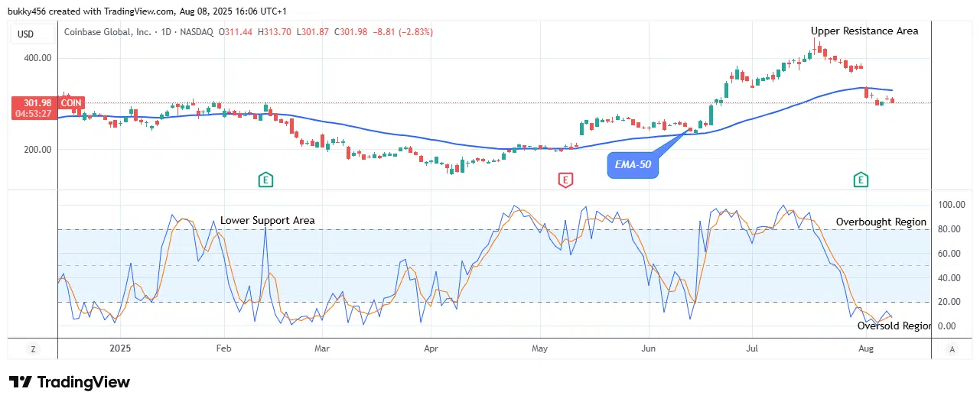
Task: Click the Apr time axis label
Action: (431, 348)
